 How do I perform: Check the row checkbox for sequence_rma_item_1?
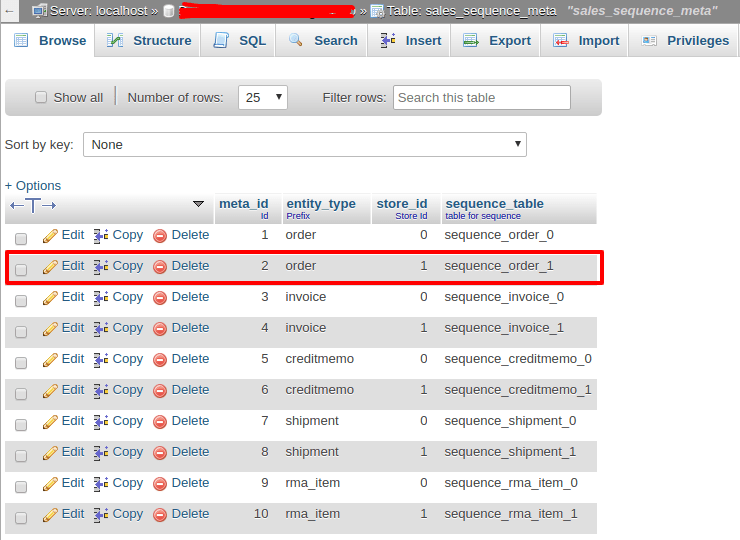click(x=21, y=518)
